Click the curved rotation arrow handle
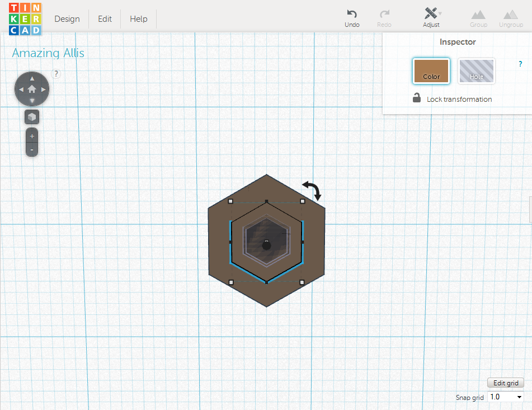 pos(312,190)
